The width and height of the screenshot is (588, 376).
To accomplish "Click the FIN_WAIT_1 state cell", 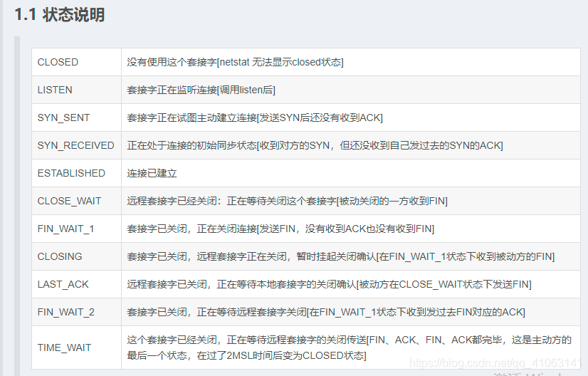I will coord(76,229).
